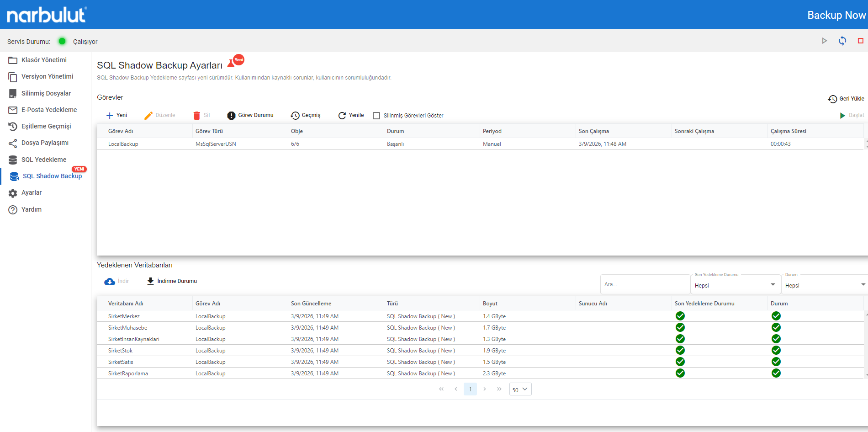Open the page size 50 dropdown

coord(520,389)
